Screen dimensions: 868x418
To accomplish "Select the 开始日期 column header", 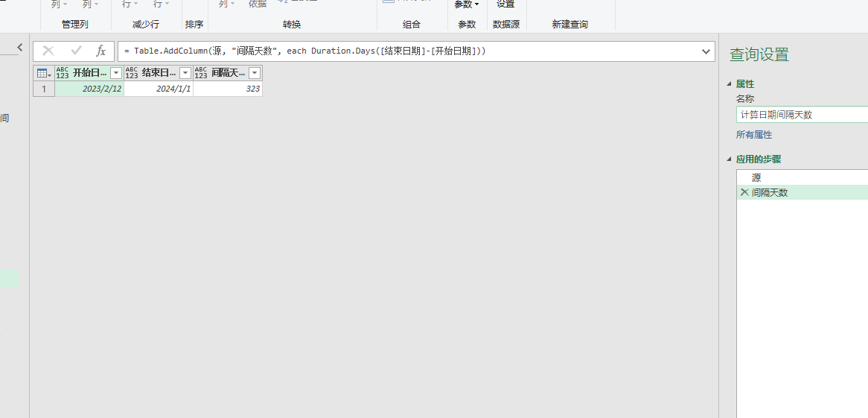I will [89, 73].
